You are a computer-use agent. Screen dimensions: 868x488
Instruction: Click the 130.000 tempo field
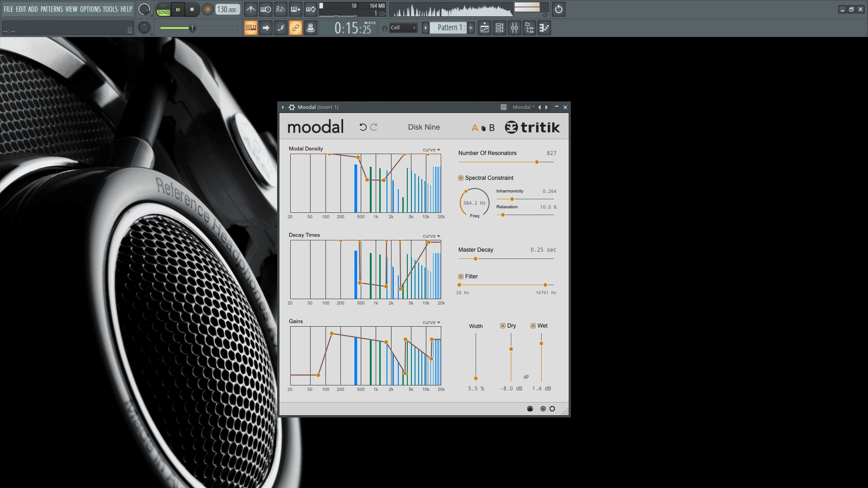[228, 9]
